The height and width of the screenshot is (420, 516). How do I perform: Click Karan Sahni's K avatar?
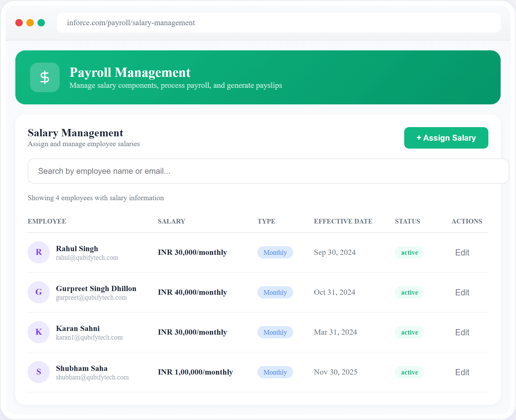(x=39, y=332)
